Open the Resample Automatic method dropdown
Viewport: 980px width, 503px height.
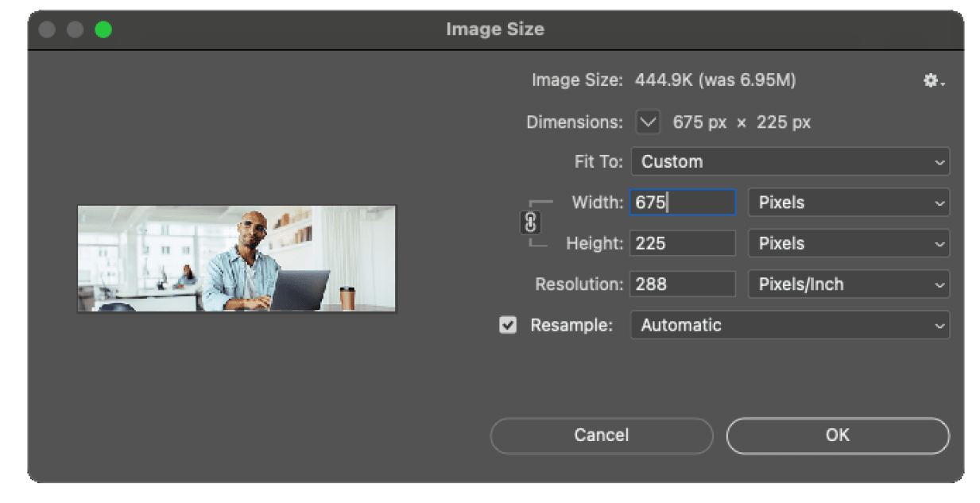coord(789,325)
